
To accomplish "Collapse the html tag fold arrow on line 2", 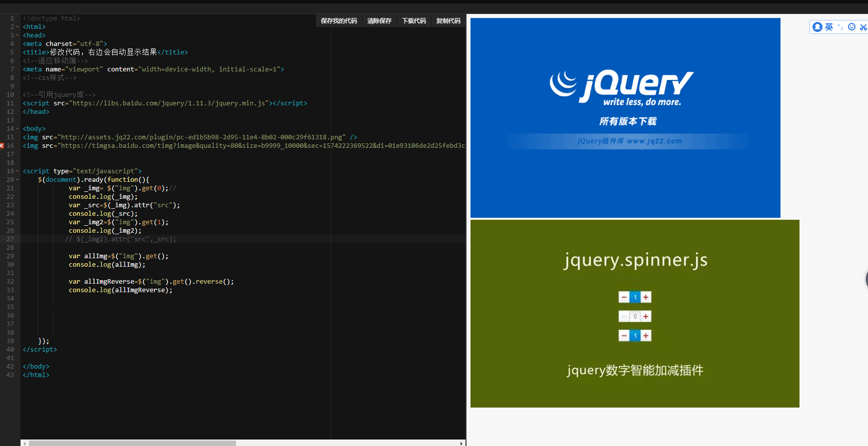I will pyautogui.click(x=17, y=27).
